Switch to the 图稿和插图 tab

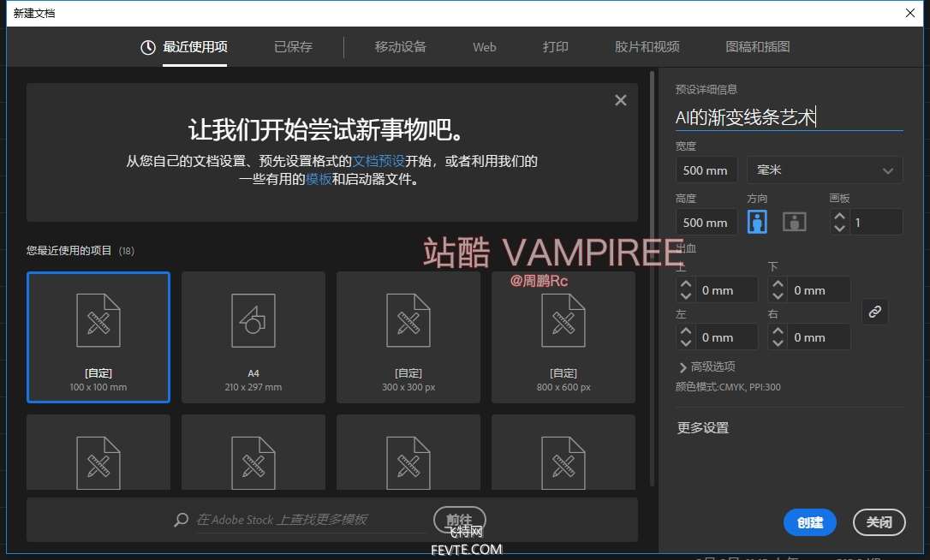point(757,47)
